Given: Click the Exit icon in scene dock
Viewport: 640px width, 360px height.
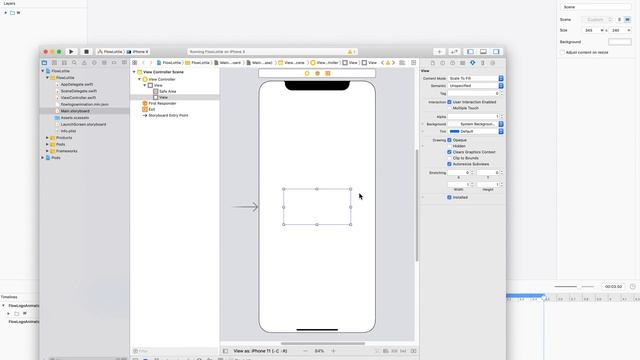Looking at the screenshot, I should pyautogui.click(x=327, y=73).
